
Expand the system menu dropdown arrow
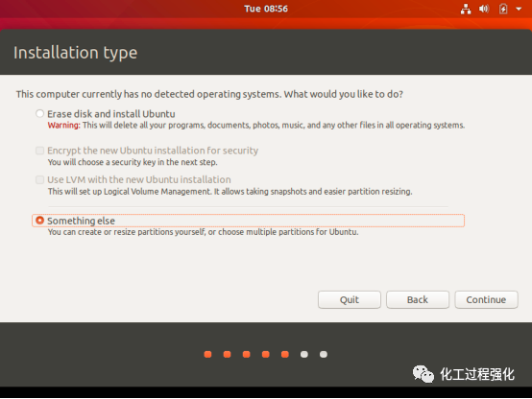(x=519, y=9)
